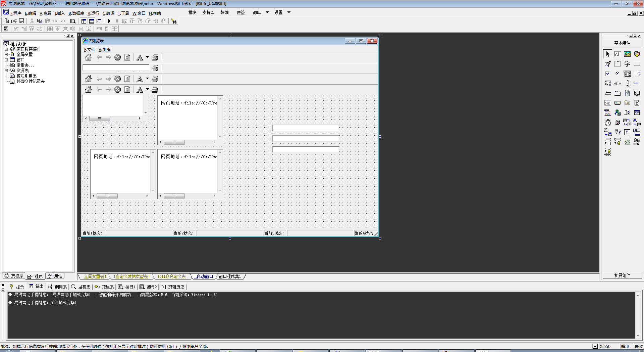
Task: Select the Printer component icon
Action: tap(618, 122)
